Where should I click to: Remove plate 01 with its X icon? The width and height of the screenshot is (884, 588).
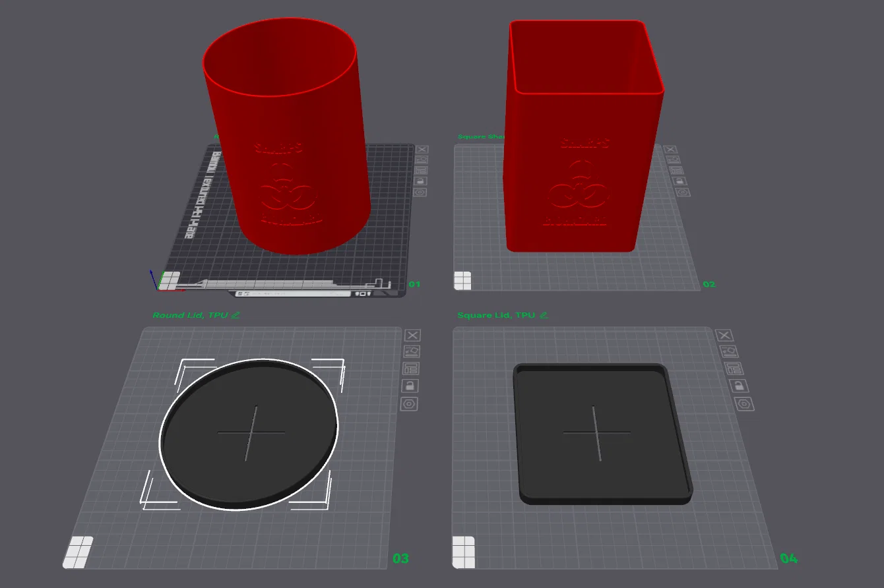click(x=422, y=150)
